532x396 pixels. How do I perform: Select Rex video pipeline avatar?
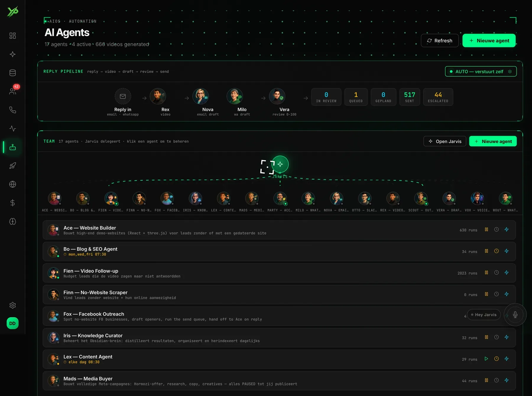click(x=158, y=96)
